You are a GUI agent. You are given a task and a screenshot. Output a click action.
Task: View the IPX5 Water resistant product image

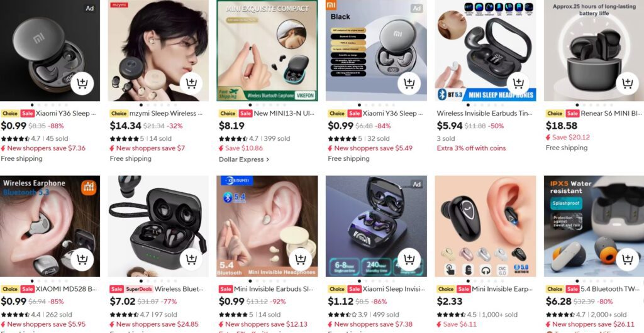coord(594,226)
